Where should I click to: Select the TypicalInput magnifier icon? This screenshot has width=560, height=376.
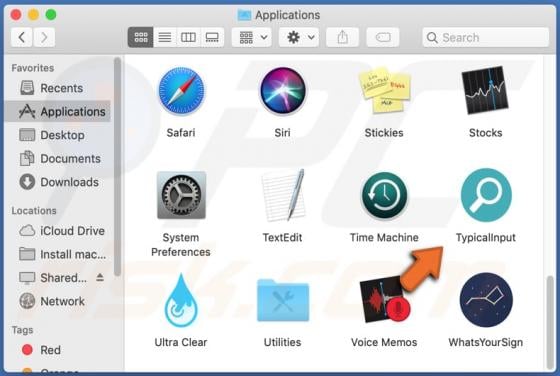point(486,195)
